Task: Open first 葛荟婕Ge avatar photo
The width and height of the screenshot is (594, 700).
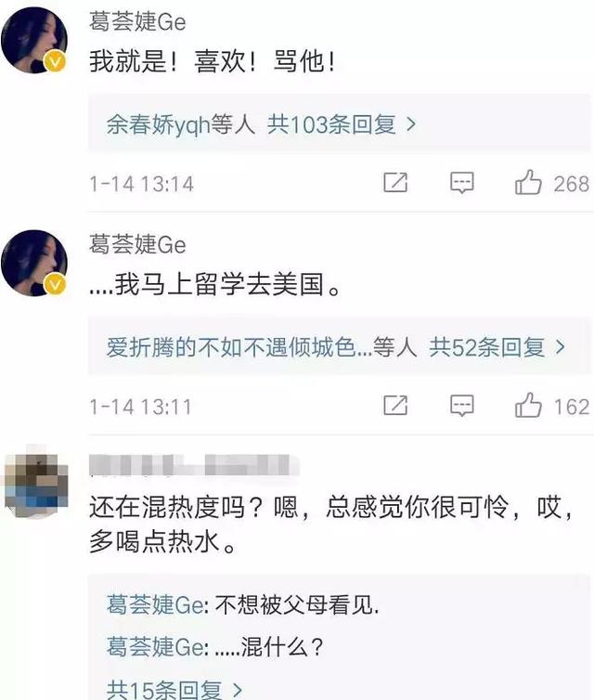Action: point(34,40)
